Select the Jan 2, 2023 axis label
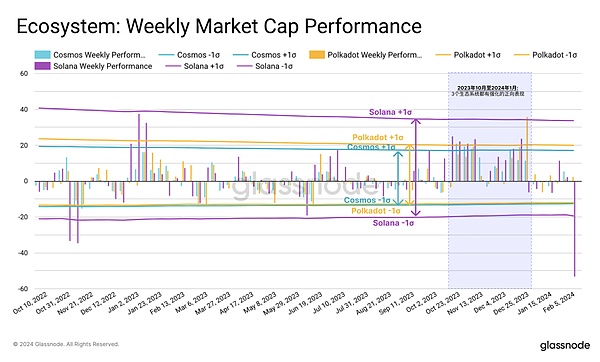Image resolution: width=600 pixels, height=362 pixels. pos(123,303)
